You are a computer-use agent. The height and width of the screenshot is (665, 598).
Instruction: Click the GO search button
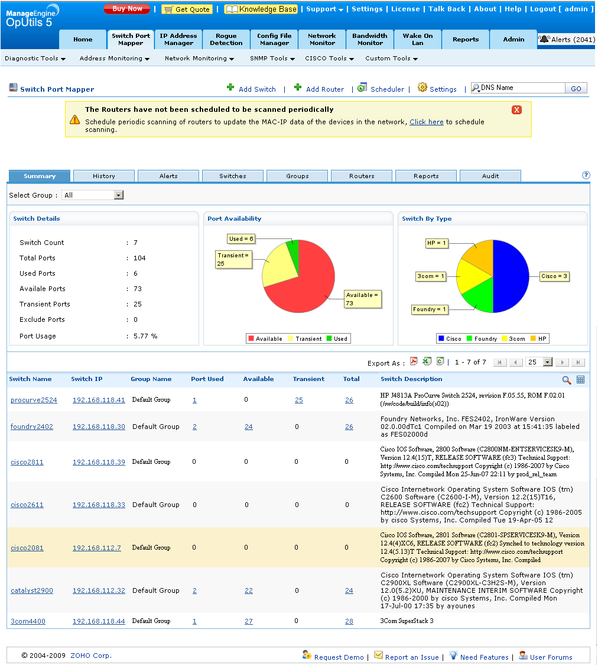(x=576, y=88)
